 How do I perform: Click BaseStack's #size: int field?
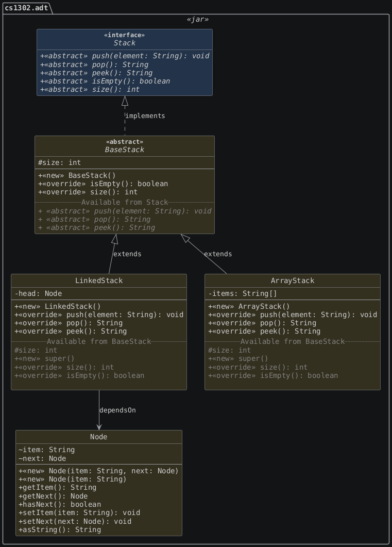pos(59,162)
